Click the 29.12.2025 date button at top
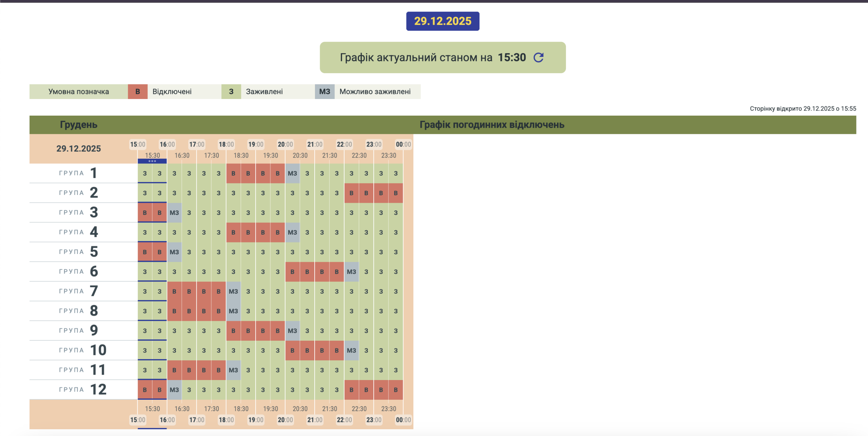The image size is (868, 436). pos(442,21)
